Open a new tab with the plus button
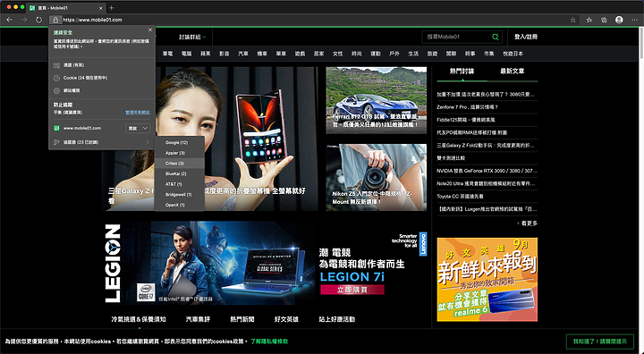This screenshot has height=354, width=644. [111, 8]
